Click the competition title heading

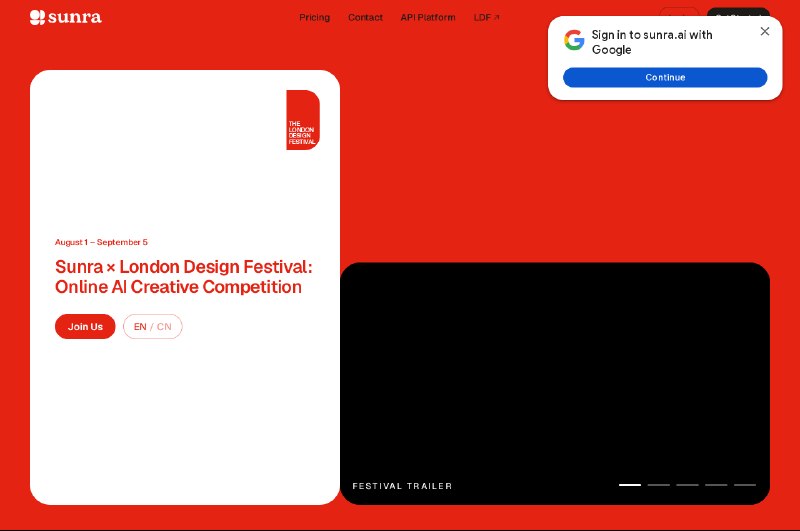[184, 276]
